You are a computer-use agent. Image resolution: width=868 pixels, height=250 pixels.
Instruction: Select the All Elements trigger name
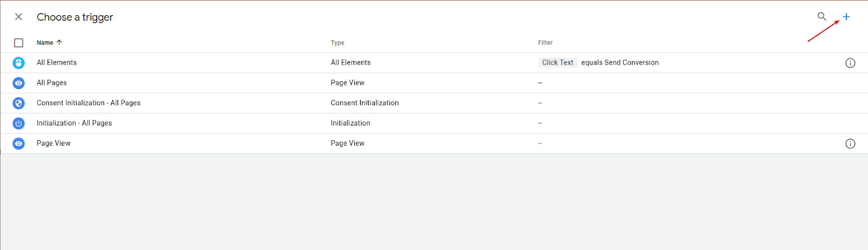click(x=56, y=62)
